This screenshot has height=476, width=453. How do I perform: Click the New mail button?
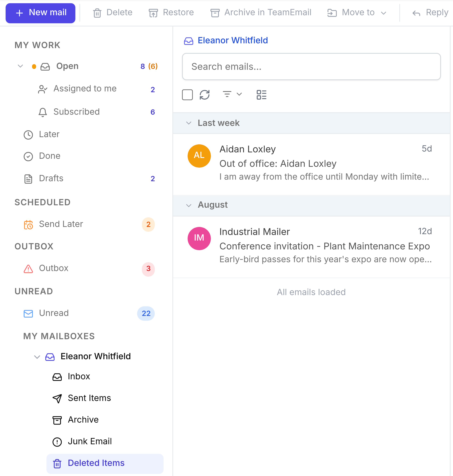[40, 13]
